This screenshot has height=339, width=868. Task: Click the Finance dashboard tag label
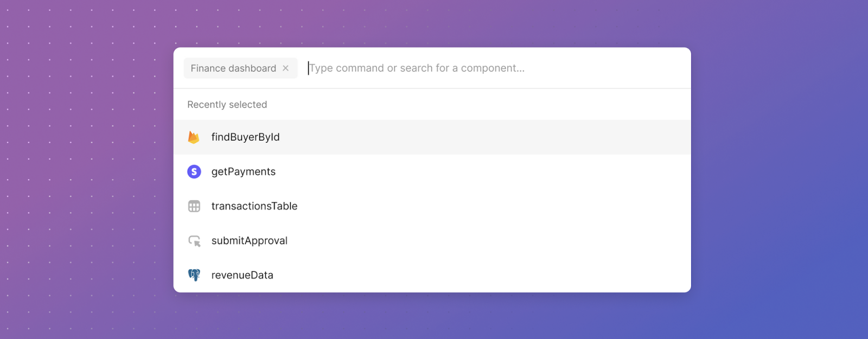coord(233,68)
